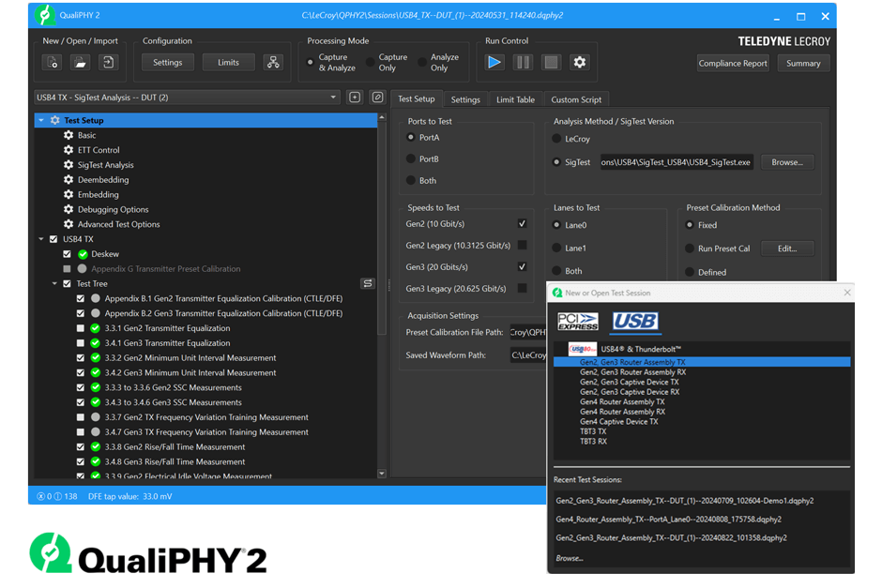882x588 pixels.
Task: Enable the 3.3.1 Gen2 Transmitter Equalization checkbox
Action: [81, 328]
